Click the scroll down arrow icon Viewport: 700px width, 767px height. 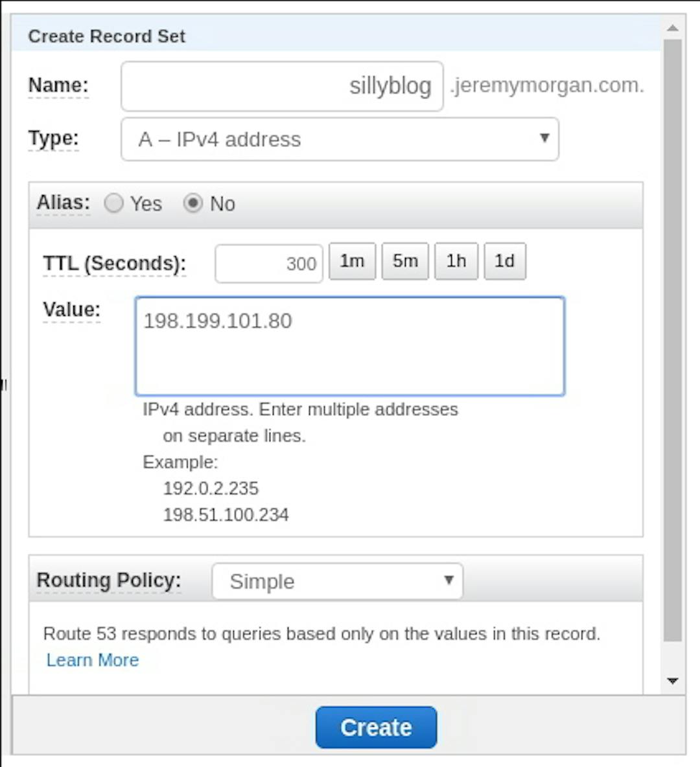coord(673,680)
